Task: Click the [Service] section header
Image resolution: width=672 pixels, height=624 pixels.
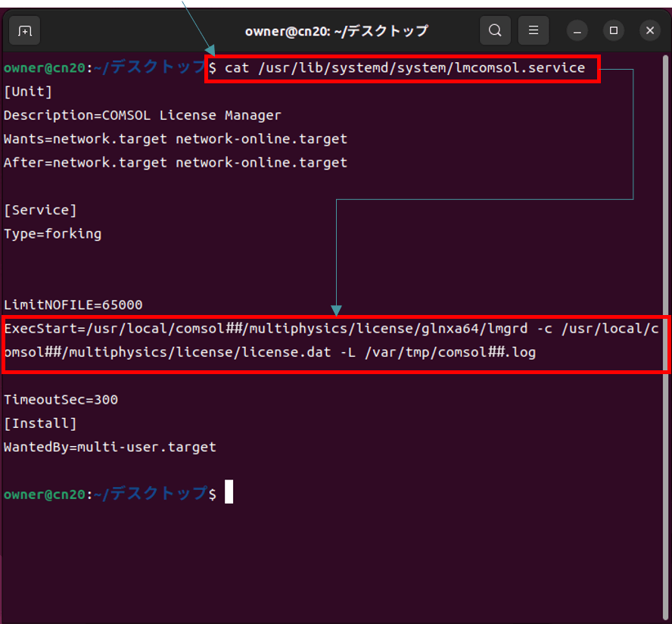Action: tap(40, 210)
